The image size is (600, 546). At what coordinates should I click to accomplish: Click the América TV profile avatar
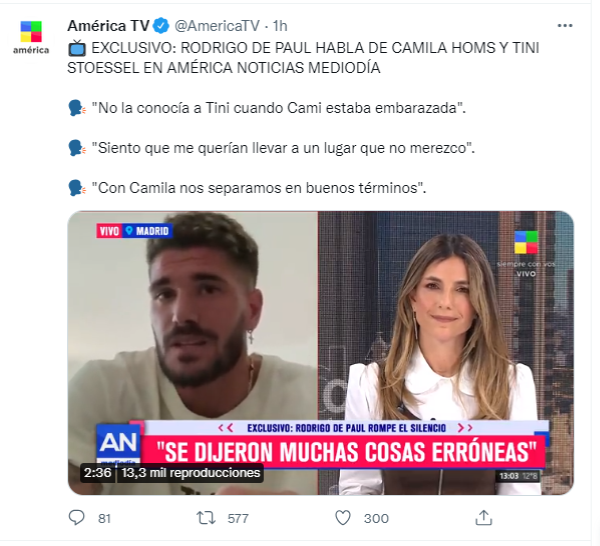31,37
